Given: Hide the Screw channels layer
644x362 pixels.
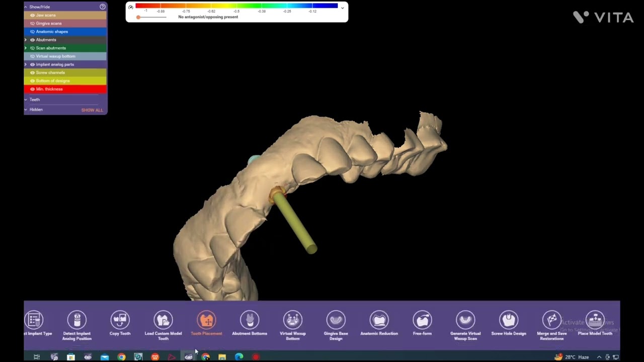Looking at the screenshot, I should click(x=33, y=72).
